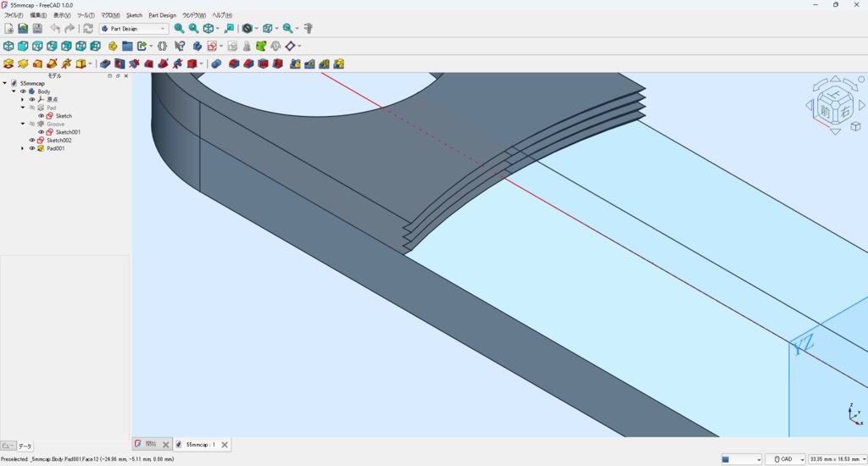The image size is (868, 466).
Task: Open the 表示(V) menu
Action: pos(62,15)
